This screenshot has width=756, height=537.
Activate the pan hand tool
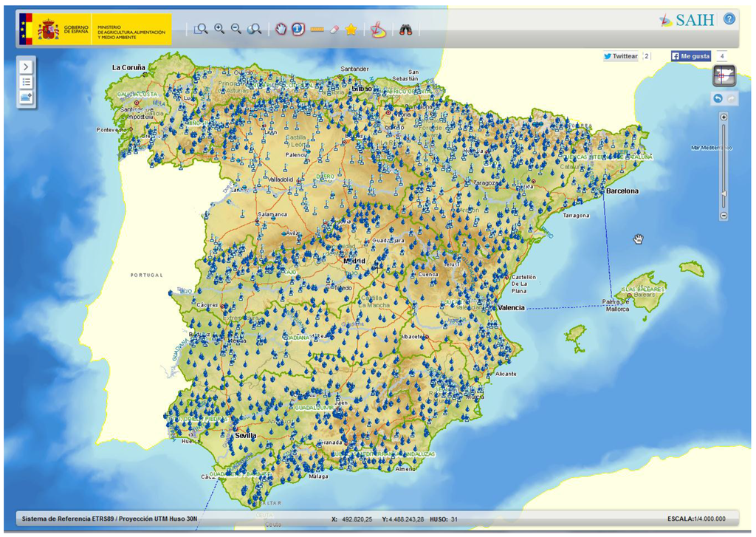[281, 29]
